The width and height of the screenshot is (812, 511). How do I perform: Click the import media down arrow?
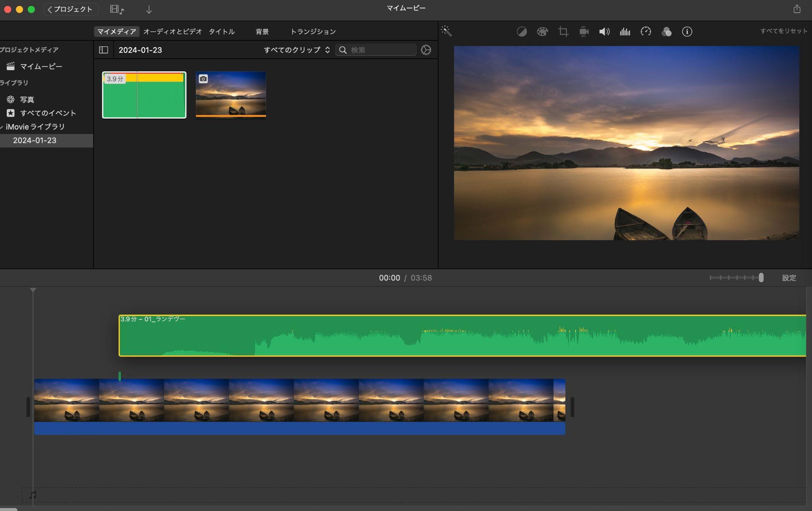click(x=149, y=10)
